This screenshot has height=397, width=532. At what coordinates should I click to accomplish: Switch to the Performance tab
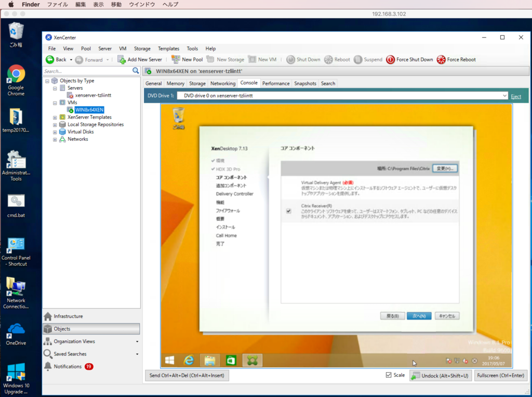[276, 84]
